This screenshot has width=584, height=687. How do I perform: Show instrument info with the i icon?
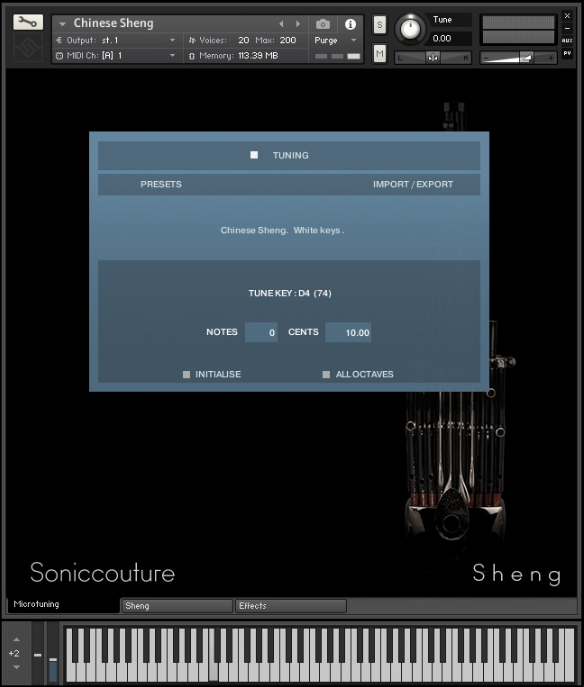pyautogui.click(x=350, y=24)
